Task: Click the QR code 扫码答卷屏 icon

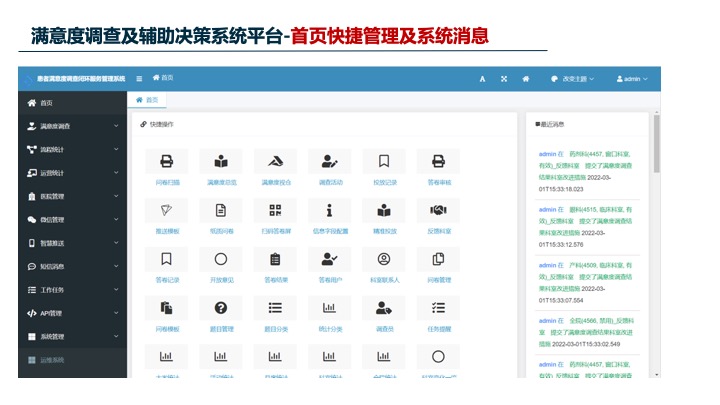Action: coord(275,210)
